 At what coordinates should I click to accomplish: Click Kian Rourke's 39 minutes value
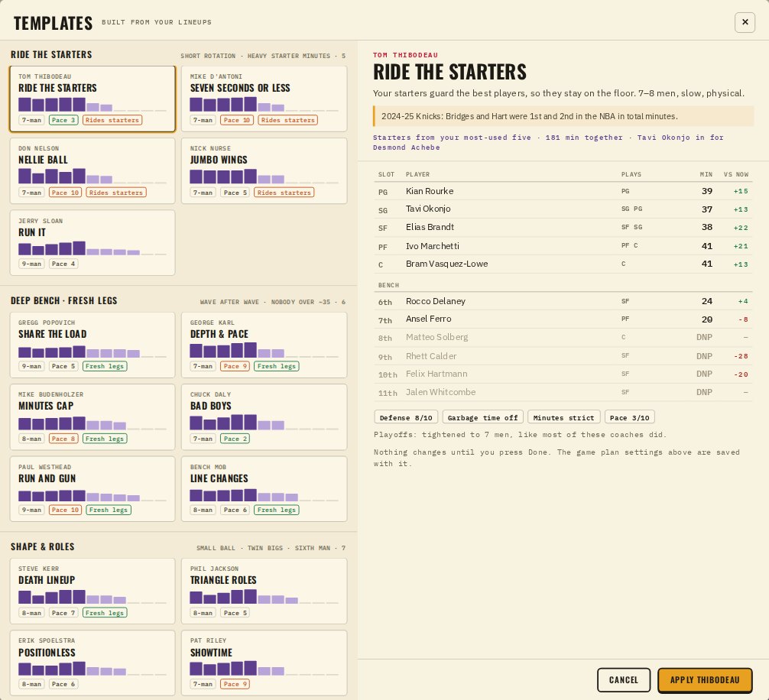point(707,191)
